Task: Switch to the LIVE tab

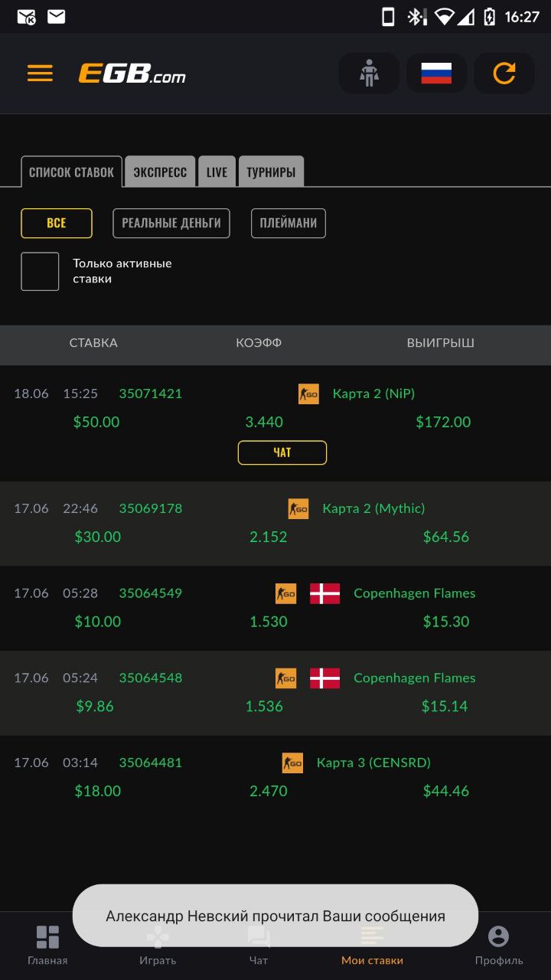Action: 217,171
